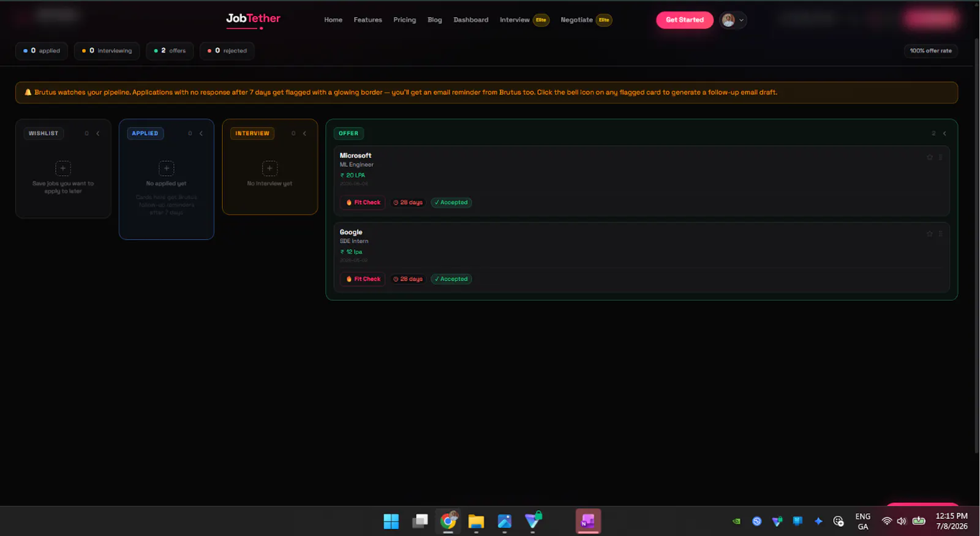Viewport: 980px width, 536px height.
Task: Open the ENG GA language switcher
Action: coord(863,521)
